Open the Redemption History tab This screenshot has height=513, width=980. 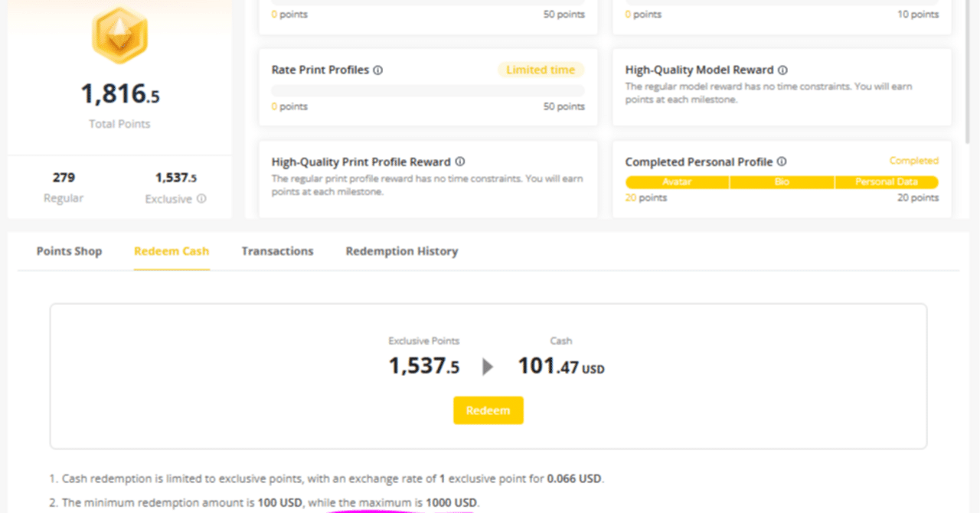(x=401, y=251)
